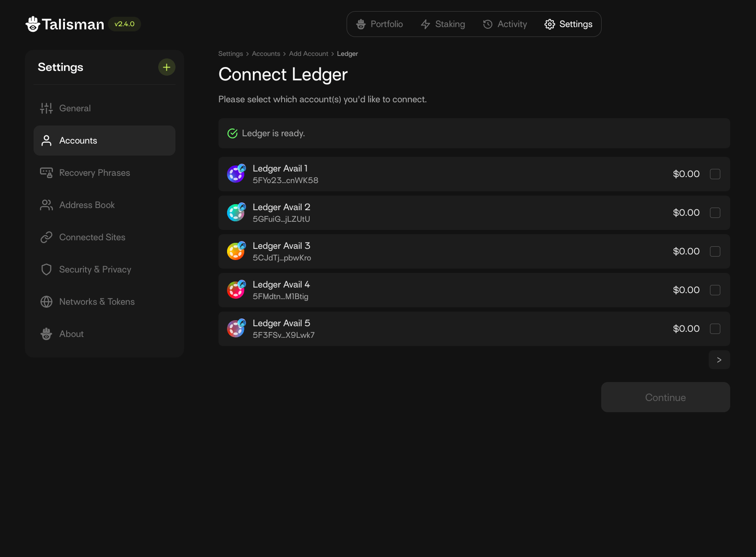Click the Networks & Tokens globe icon
The width and height of the screenshot is (756, 557).
tap(46, 302)
